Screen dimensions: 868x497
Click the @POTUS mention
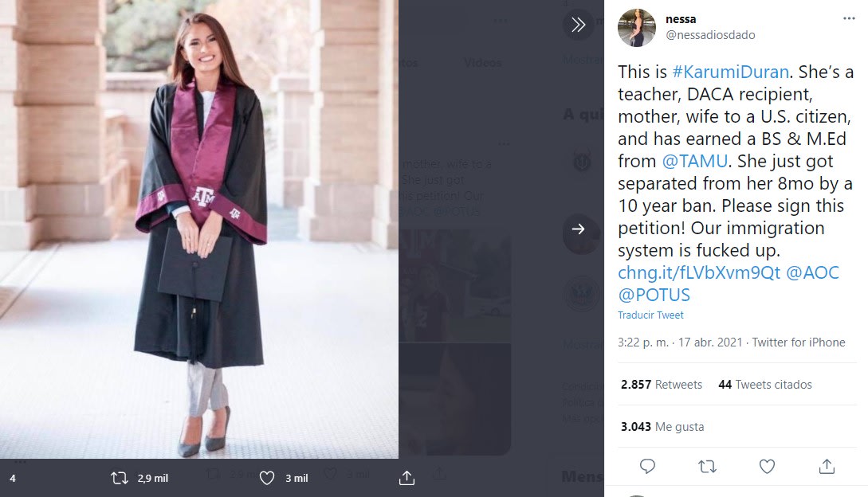point(654,295)
